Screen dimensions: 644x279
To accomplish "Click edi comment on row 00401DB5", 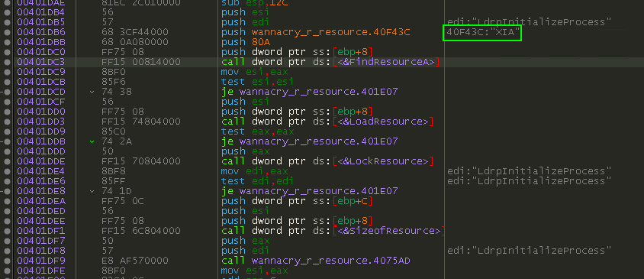I will (529, 22).
